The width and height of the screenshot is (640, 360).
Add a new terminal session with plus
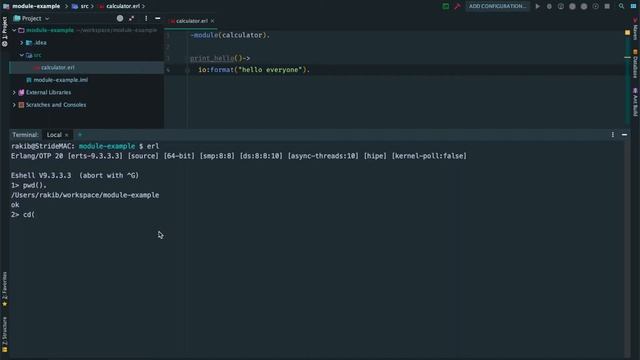click(80, 135)
